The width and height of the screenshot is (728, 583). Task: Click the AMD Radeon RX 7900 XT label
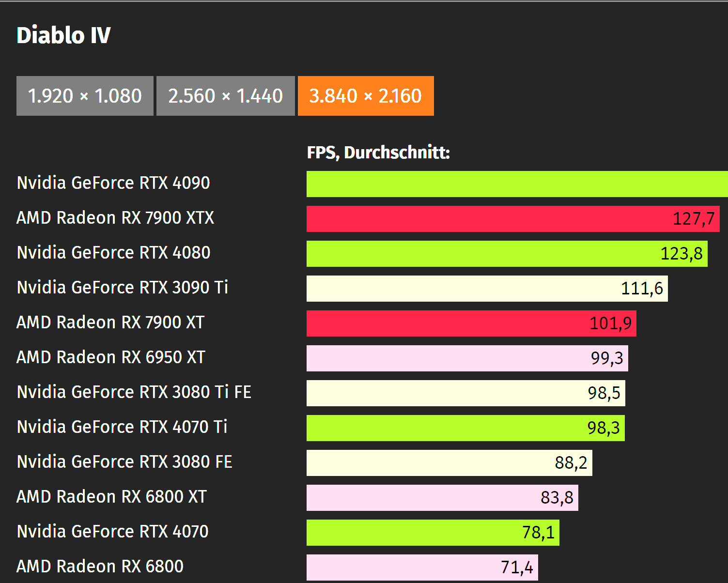pos(110,322)
